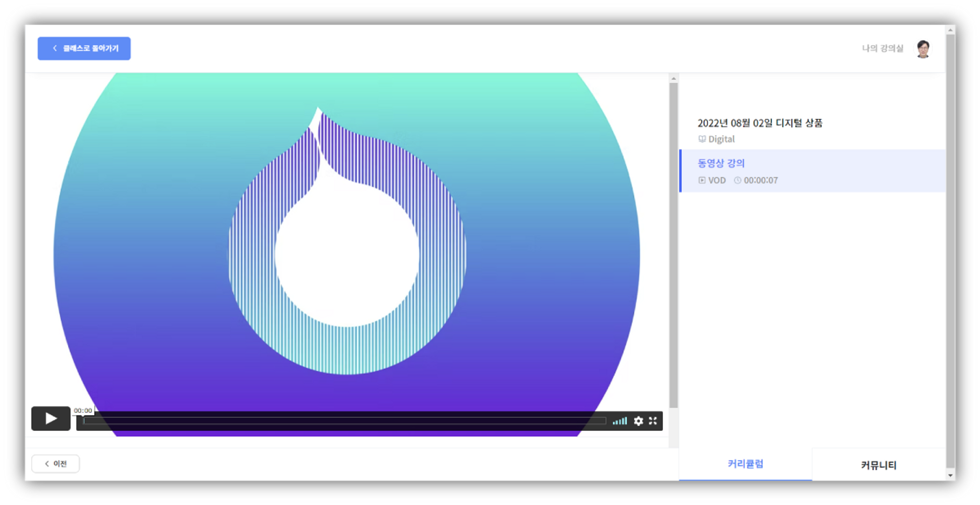Viewport: 980px width, 505px height.
Task: Click the video thumbnail drop logo
Action: point(347,241)
